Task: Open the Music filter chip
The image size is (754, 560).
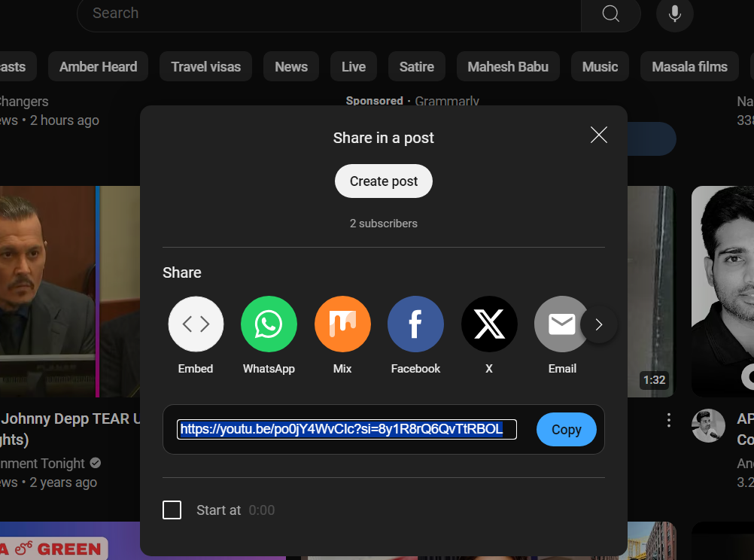Action: (x=600, y=66)
